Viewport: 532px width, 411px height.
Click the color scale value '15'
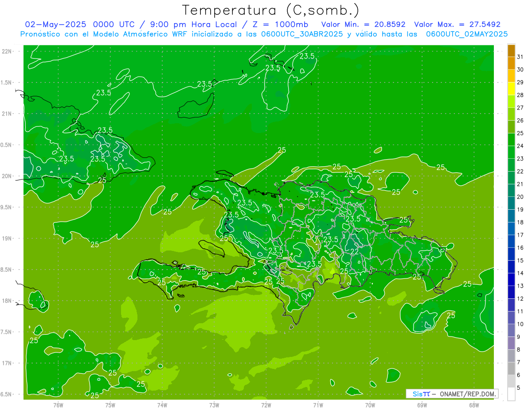click(520, 260)
